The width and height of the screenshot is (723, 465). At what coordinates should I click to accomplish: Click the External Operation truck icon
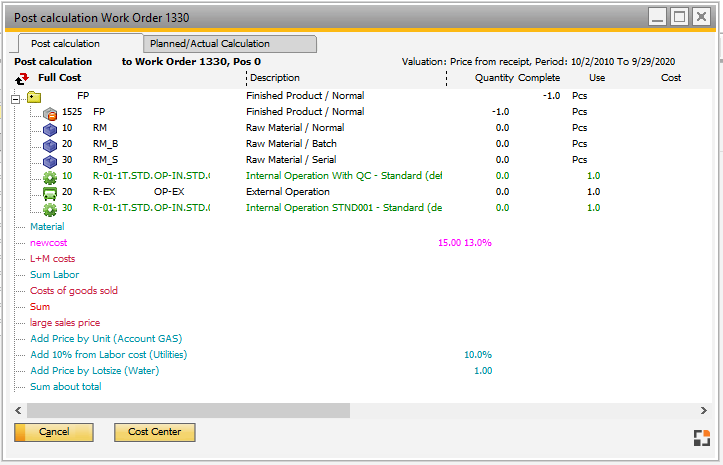tap(50, 193)
